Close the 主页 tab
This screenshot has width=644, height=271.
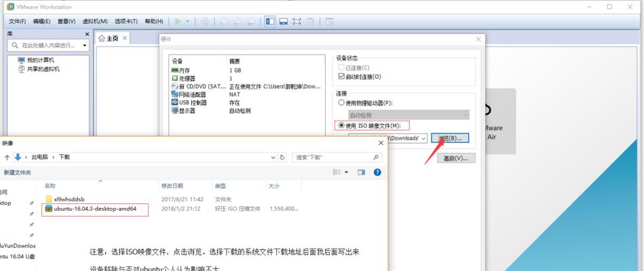click(x=125, y=38)
